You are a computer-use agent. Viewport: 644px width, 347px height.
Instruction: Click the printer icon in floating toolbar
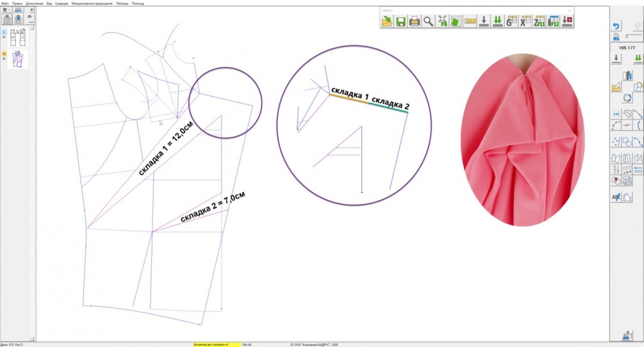(x=414, y=21)
